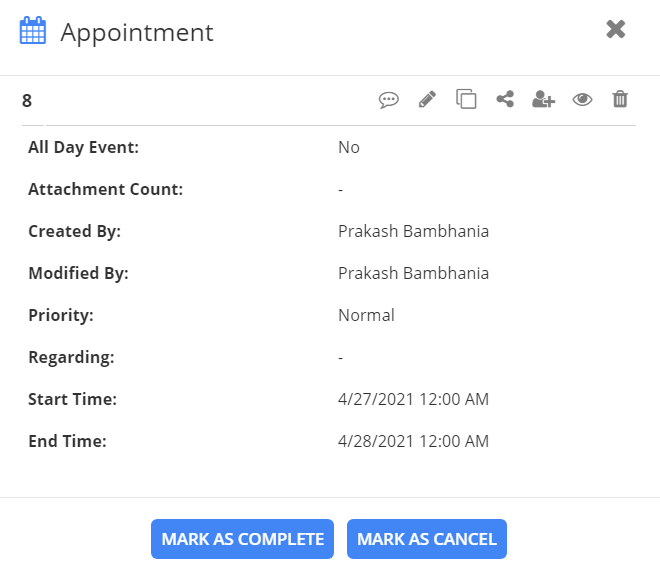Share the appointment via share icon
This screenshot has width=660, height=570.
point(505,99)
